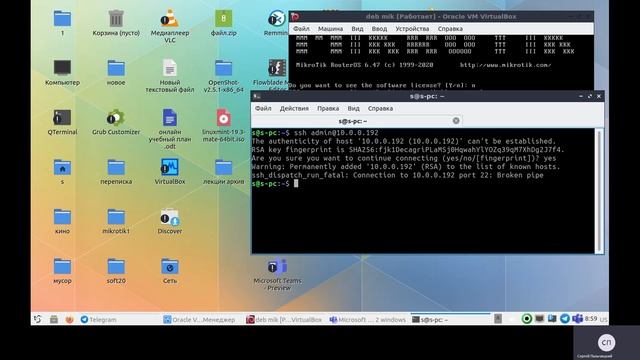The image size is (640, 360).
Task: Click the clock showing 8:59
Action: 591,319
